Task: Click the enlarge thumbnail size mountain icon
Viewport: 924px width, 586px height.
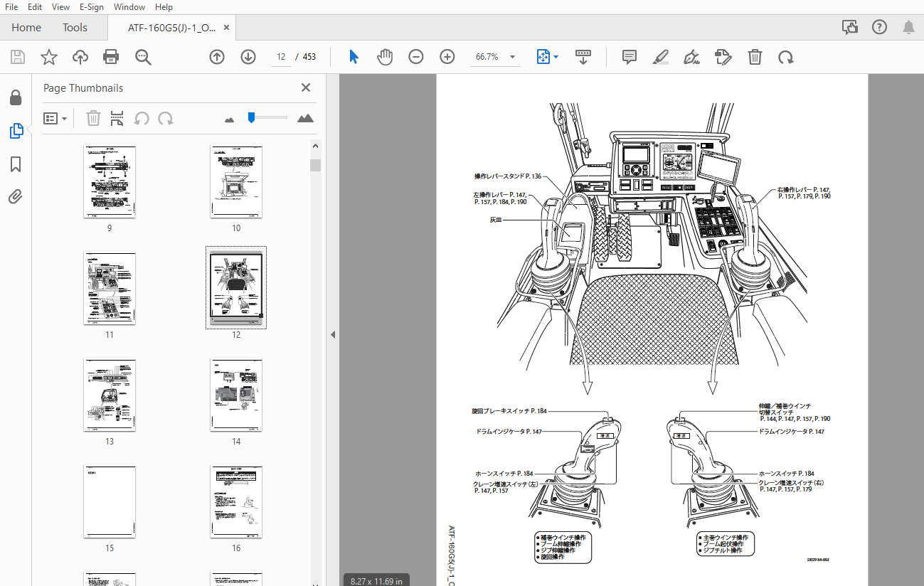Action: coord(305,118)
